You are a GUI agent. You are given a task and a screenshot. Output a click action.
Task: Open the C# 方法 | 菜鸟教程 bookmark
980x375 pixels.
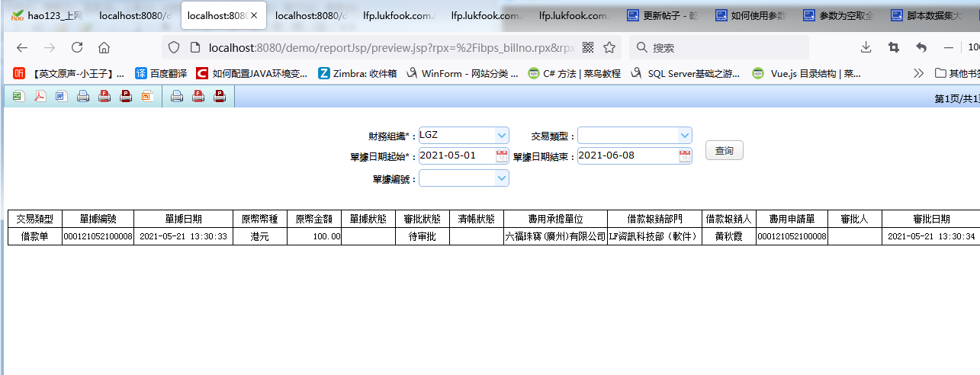coord(575,74)
